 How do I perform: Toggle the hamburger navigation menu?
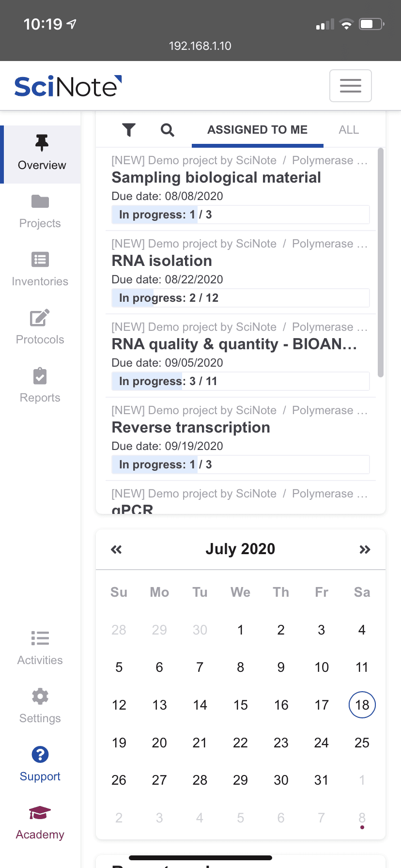pyautogui.click(x=351, y=86)
